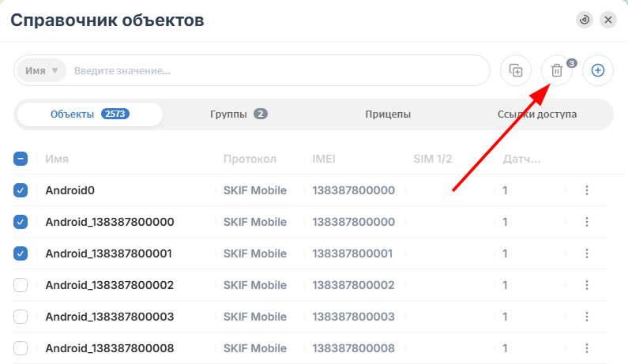The image size is (628, 364).
Task: Sort by the Протокол column header
Action: point(250,159)
